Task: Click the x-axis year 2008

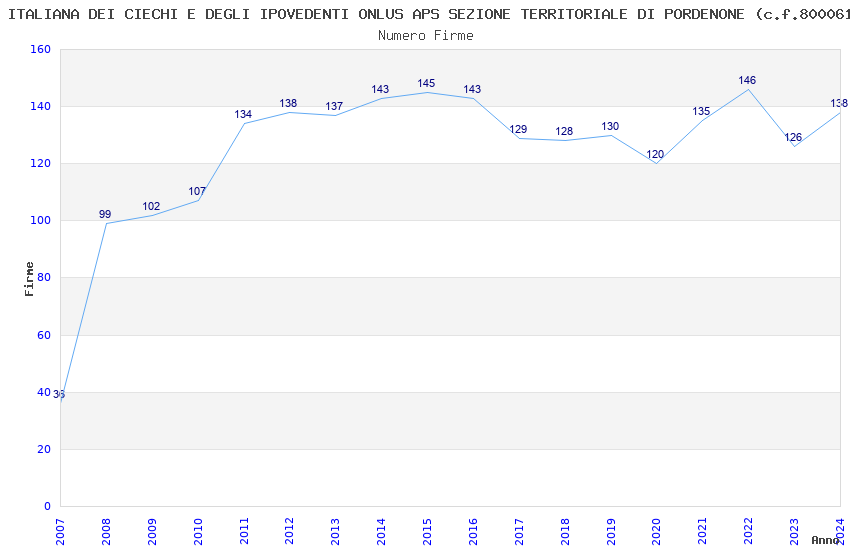Action: pos(106,532)
